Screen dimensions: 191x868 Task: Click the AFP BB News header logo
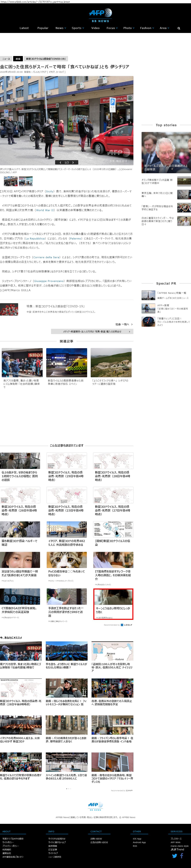tap(100, 15)
